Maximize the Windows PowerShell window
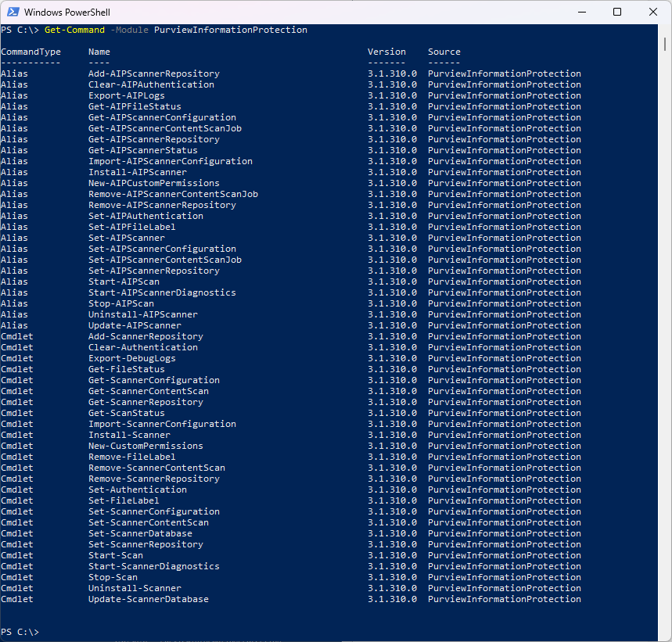 point(617,12)
